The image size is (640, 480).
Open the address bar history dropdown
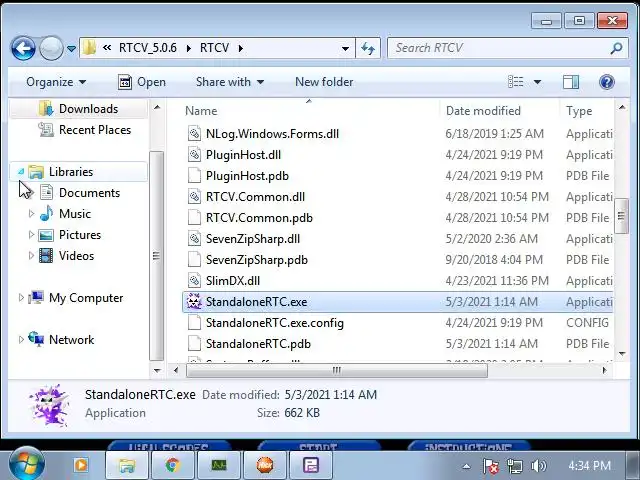(345, 49)
